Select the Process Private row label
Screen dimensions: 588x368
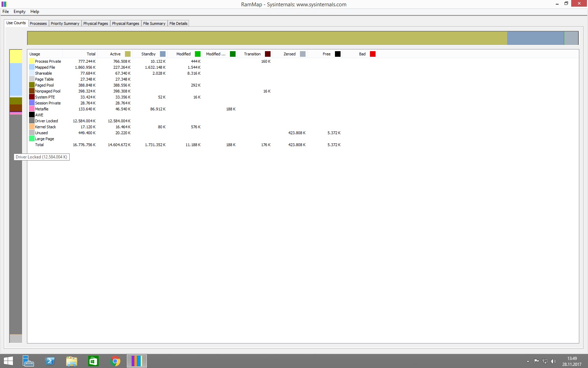pyautogui.click(x=48, y=61)
